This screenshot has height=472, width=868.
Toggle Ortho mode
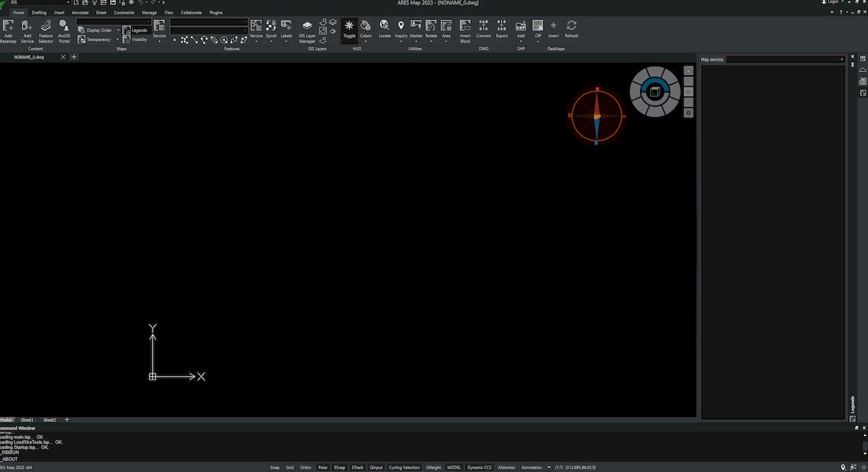(x=306, y=468)
